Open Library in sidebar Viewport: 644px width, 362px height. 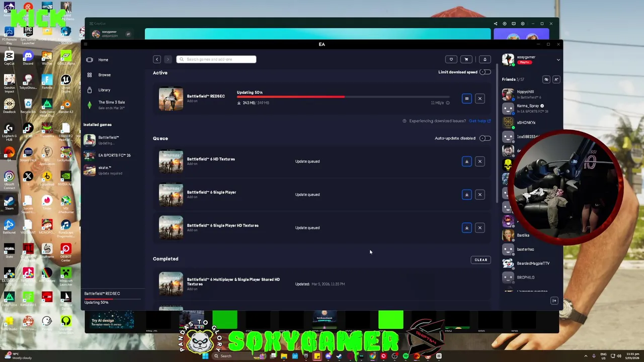tap(104, 90)
